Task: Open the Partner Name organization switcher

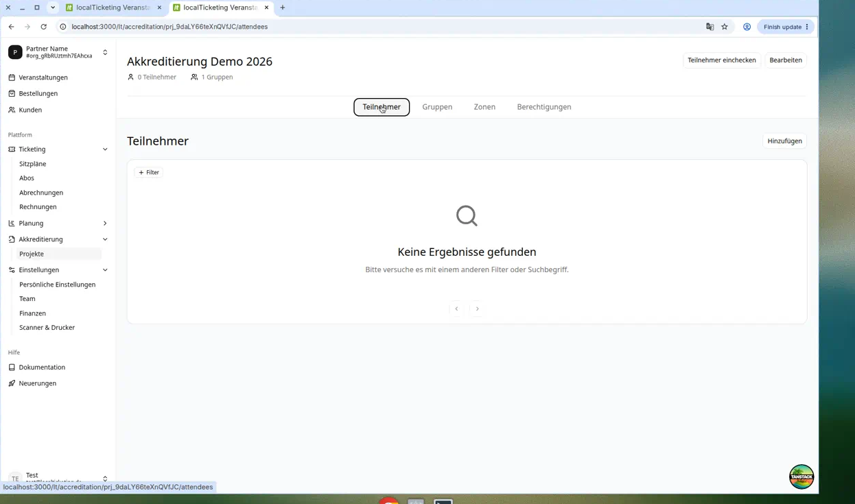Action: [58, 52]
